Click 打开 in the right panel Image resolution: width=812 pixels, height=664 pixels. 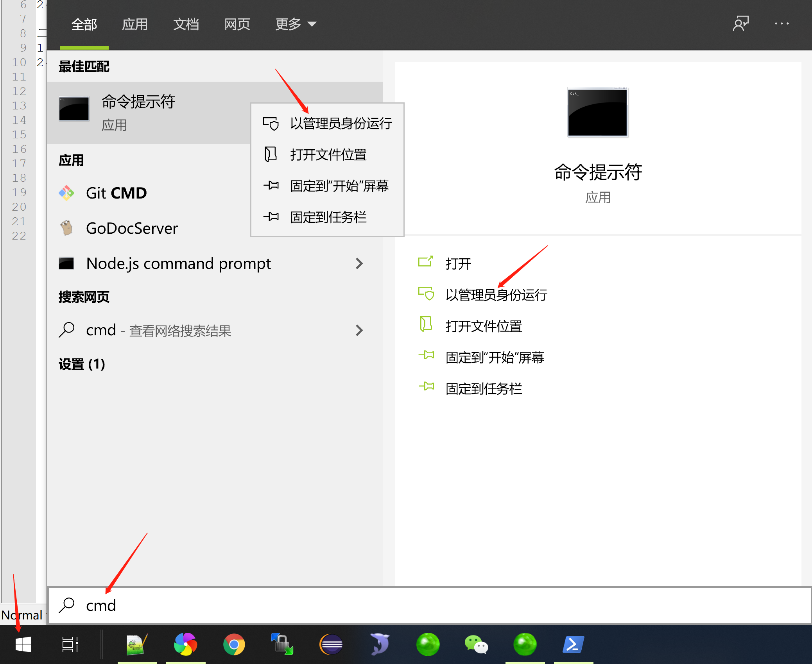tap(458, 263)
